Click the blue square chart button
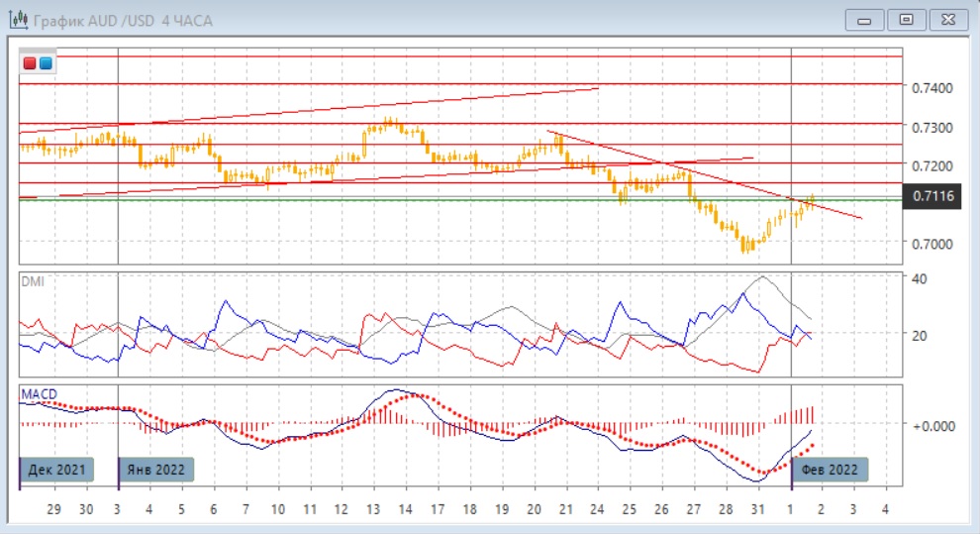This screenshot has width=980, height=534. pos(46,63)
